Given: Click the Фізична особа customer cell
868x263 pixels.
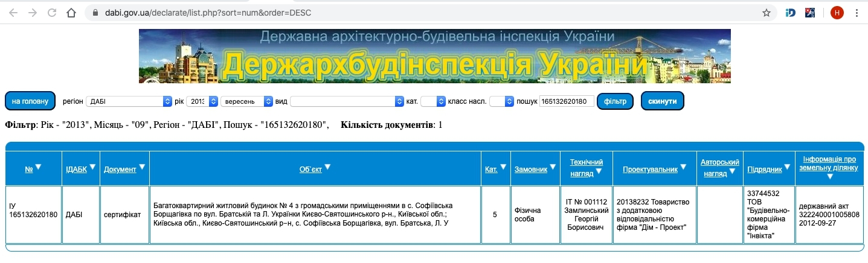Looking at the screenshot, I should (535, 215).
